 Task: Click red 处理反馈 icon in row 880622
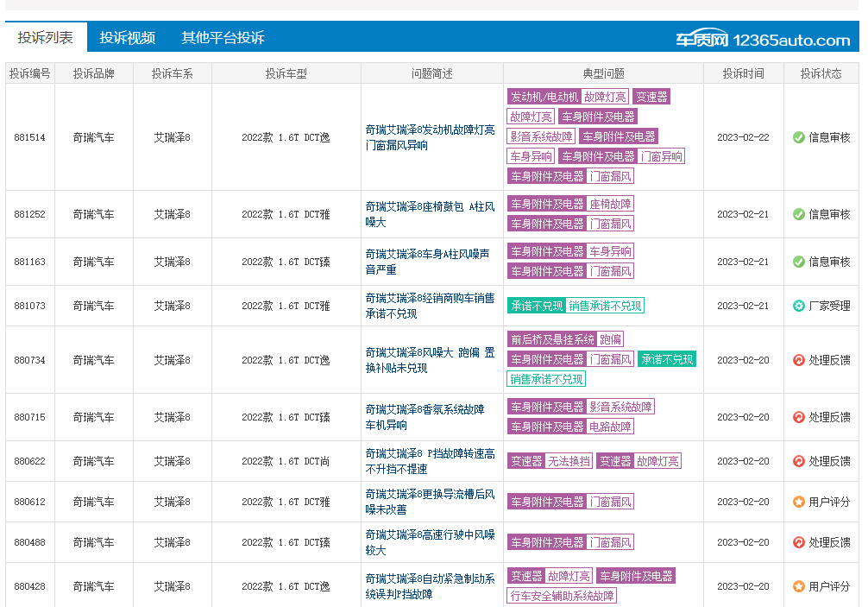[x=799, y=461]
